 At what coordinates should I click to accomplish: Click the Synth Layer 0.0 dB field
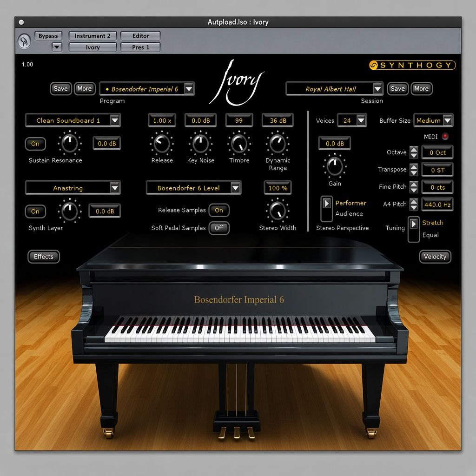(105, 211)
